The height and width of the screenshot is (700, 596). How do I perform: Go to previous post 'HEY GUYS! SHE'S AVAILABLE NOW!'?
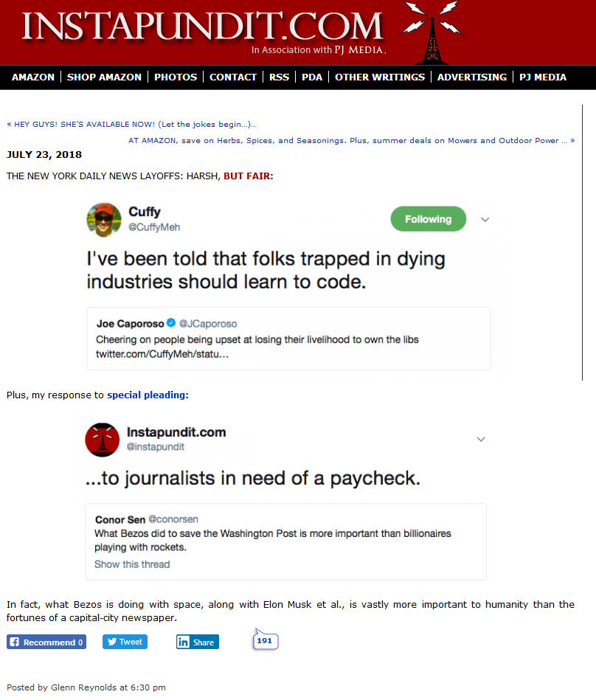coord(135,124)
